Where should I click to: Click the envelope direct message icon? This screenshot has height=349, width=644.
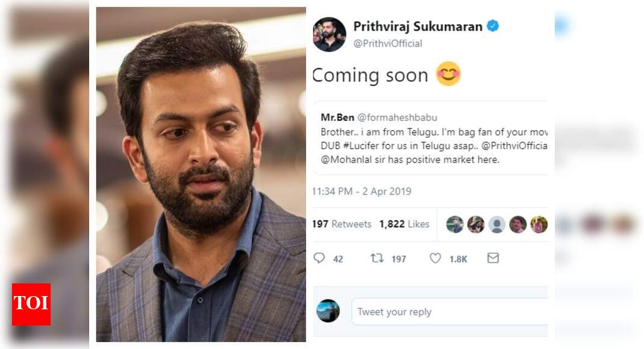(x=493, y=258)
